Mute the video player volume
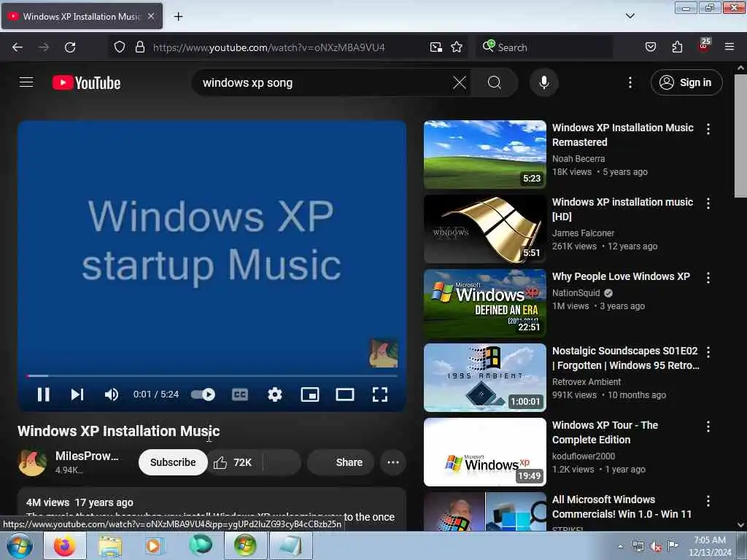 [x=112, y=394]
